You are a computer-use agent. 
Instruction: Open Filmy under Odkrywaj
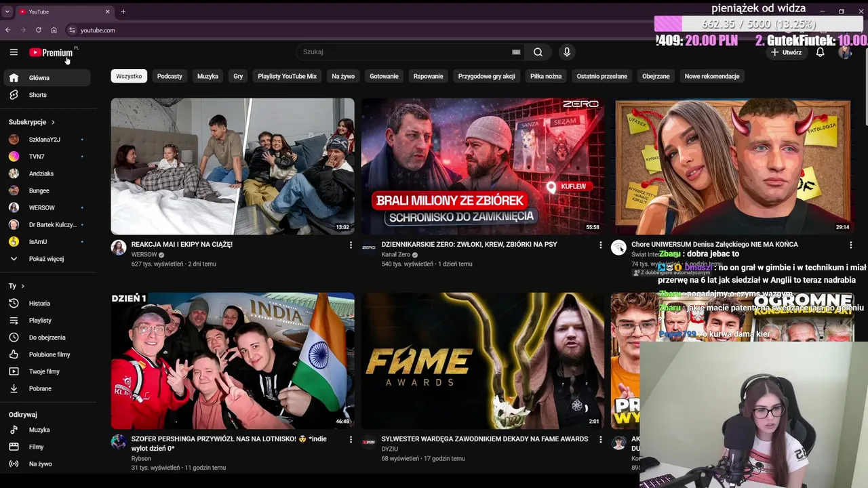point(46,447)
